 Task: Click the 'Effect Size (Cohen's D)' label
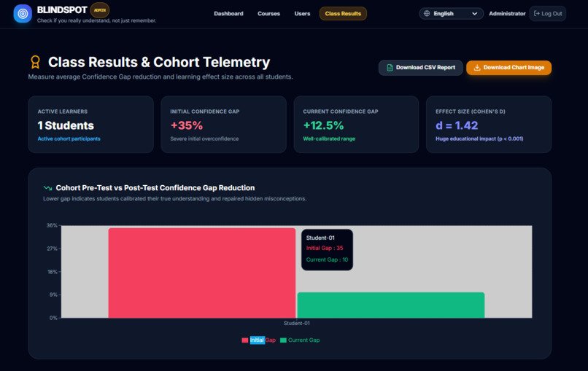click(x=471, y=112)
